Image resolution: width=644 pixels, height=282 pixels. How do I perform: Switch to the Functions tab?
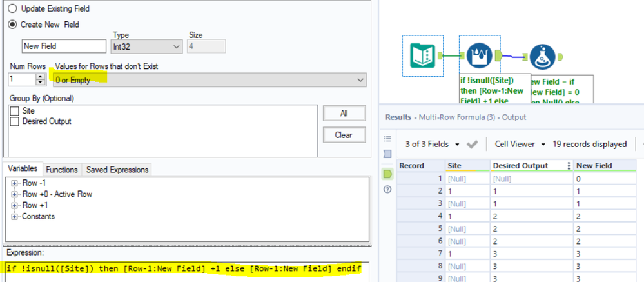tap(62, 170)
